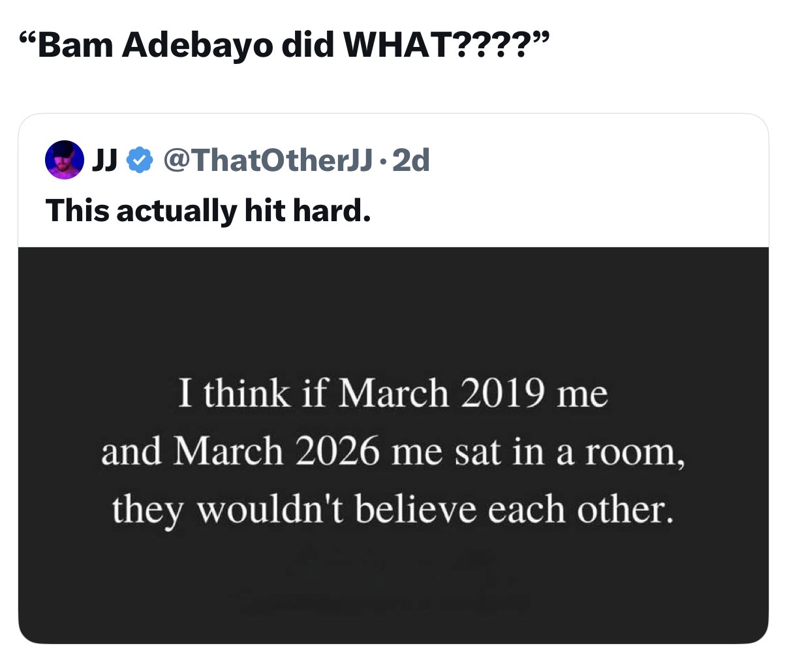Screen dimensions: 787x672
Task: Click "they wouldn't believe each other." line
Action: point(393,509)
